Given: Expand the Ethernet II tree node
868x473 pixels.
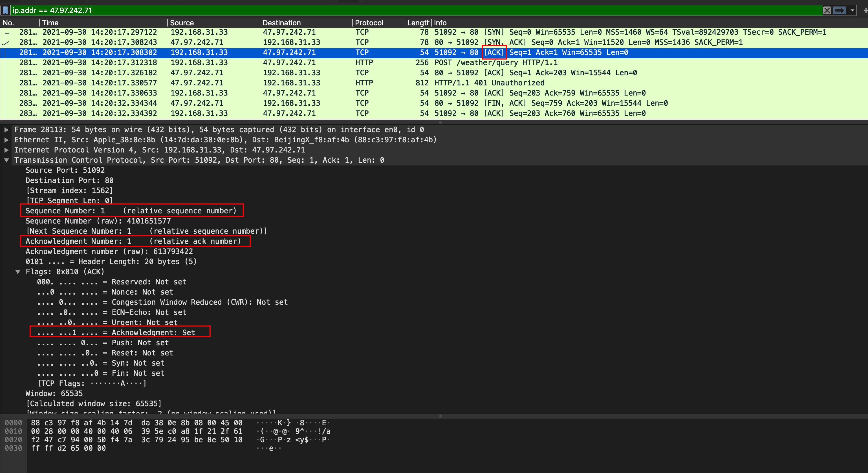Looking at the screenshot, I should [6, 140].
